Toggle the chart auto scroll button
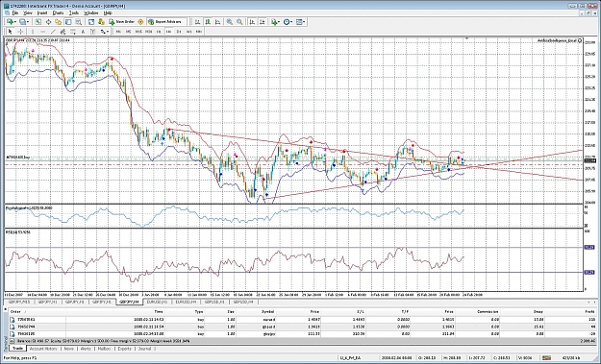601x364 pixels. [x=252, y=22]
